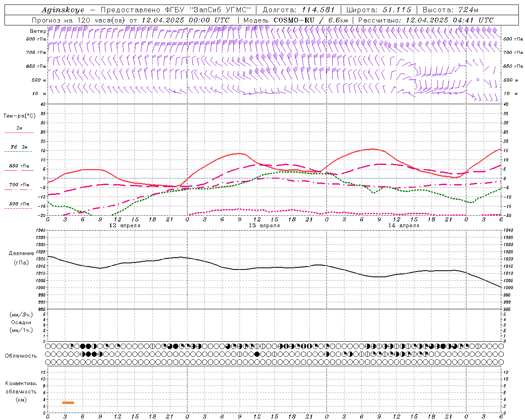The height and width of the screenshot is (420, 525).
Task: Click the "Конвективн." convective cloud label
Action: [x=21, y=383]
